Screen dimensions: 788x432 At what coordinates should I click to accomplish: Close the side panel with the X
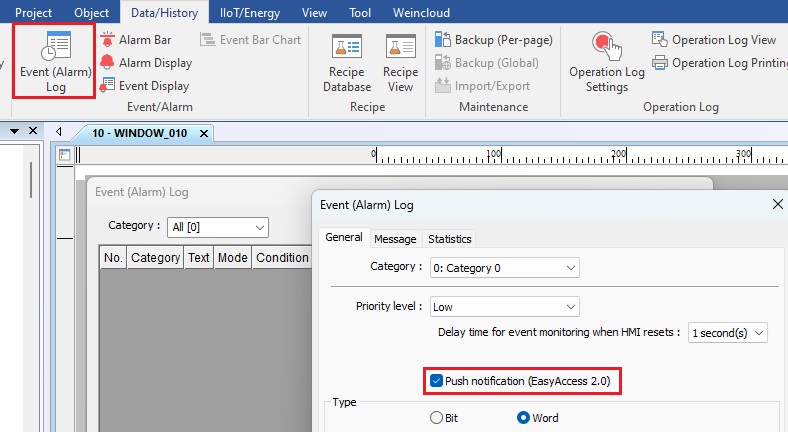[x=33, y=131]
